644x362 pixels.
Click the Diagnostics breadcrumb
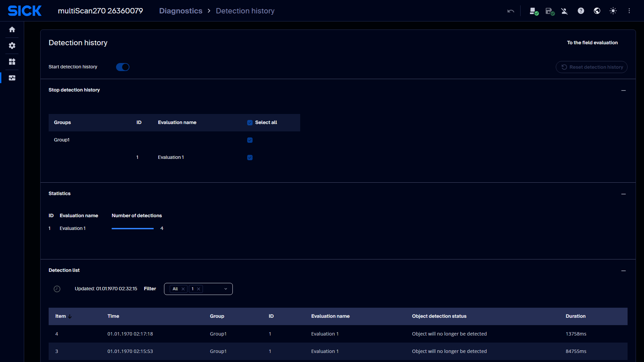tap(181, 11)
